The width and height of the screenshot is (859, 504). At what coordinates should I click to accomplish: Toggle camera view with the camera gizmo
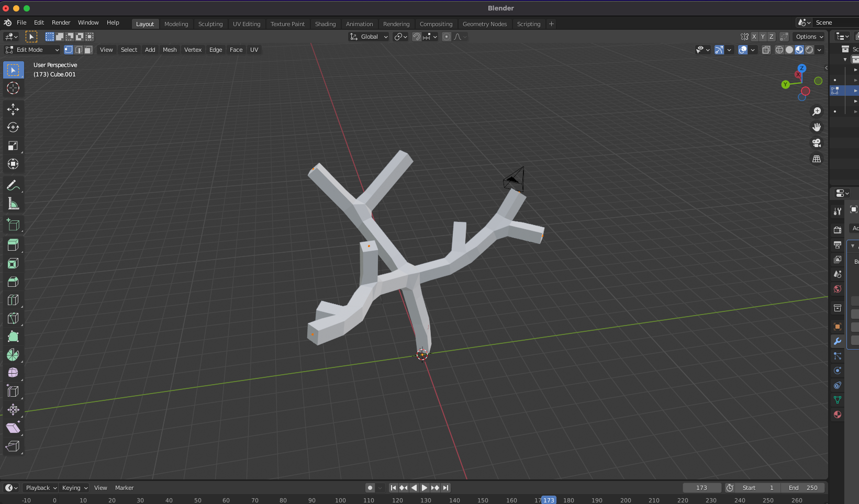pyautogui.click(x=817, y=143)
